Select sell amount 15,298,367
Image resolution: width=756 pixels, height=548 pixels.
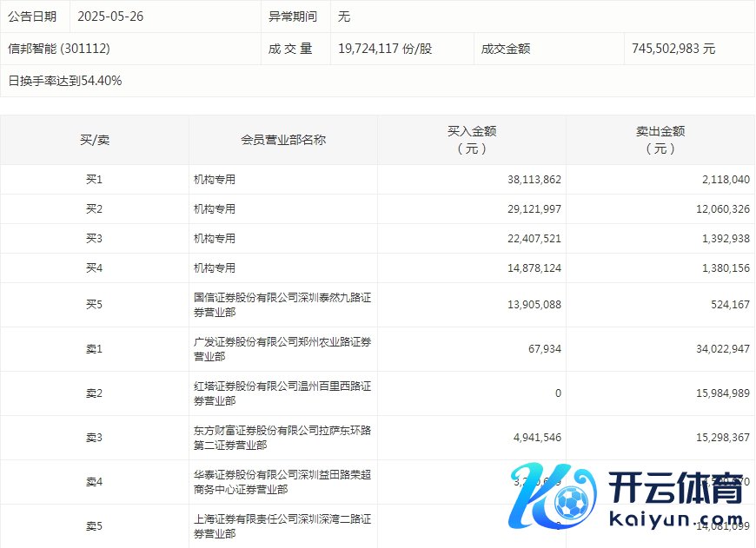click(x=723, y=438)
